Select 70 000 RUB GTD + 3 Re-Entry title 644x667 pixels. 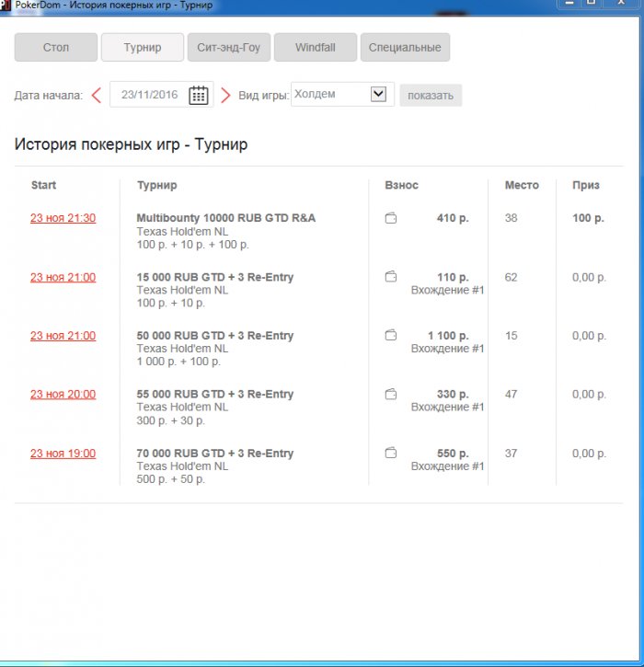(x=214, y=453)
